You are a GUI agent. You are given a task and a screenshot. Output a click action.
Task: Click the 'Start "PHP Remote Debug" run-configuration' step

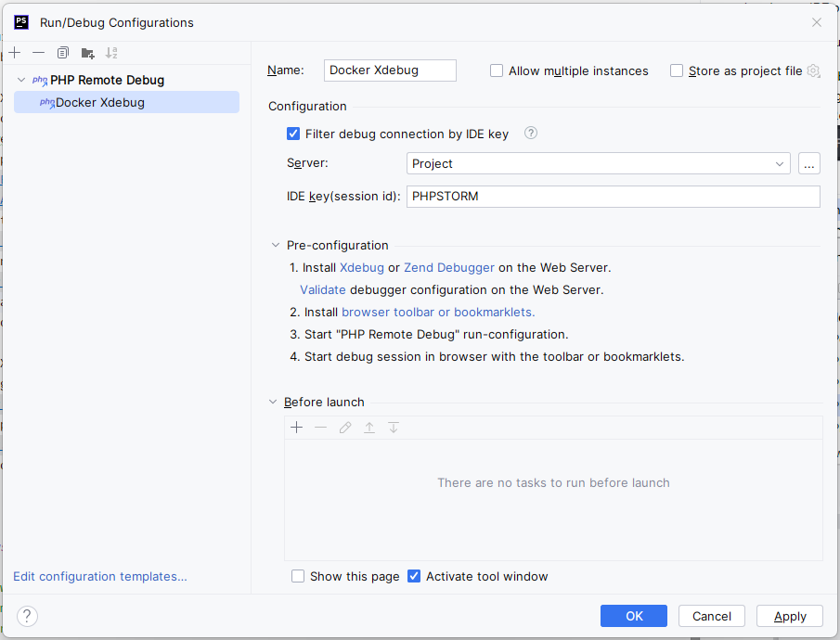point(429,334)
